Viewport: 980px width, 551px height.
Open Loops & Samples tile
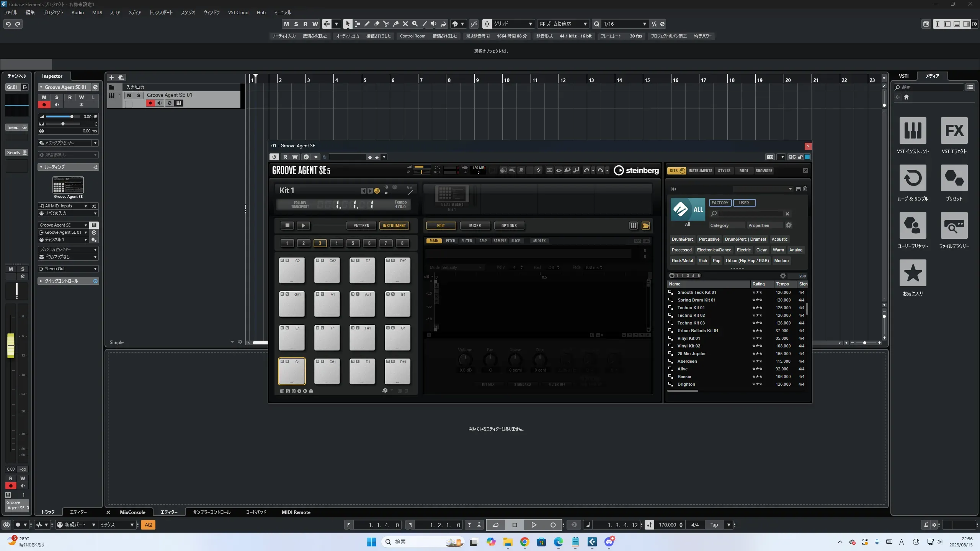point(913,178)
